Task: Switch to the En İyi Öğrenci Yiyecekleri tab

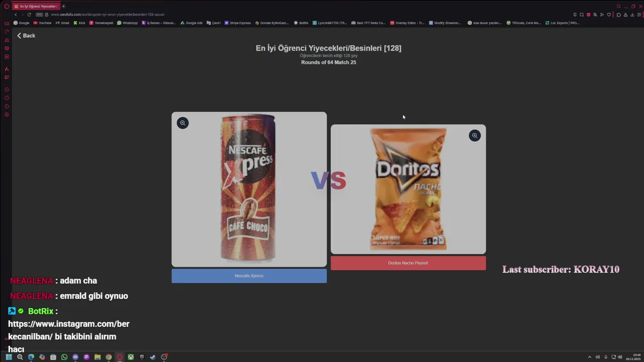Action: [x=36, y=7]
